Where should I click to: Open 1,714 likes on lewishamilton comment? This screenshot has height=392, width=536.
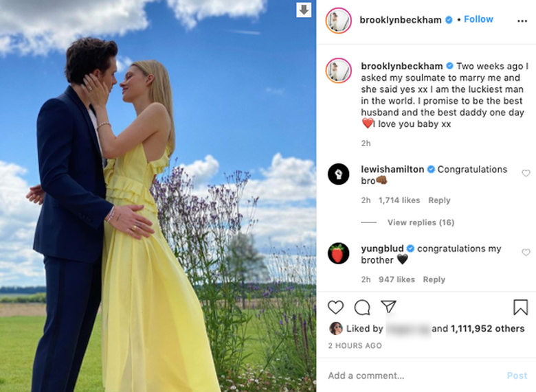pyautogui.click(x=399, y=200)
